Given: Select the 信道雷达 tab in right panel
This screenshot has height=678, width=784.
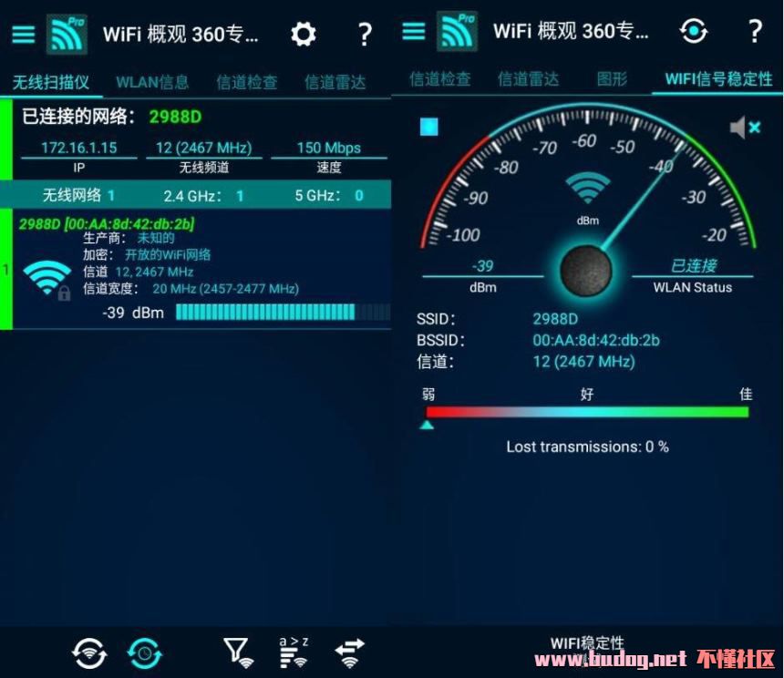Looking at the screenshot, I should pyautogui.click(x=528, y=79).
